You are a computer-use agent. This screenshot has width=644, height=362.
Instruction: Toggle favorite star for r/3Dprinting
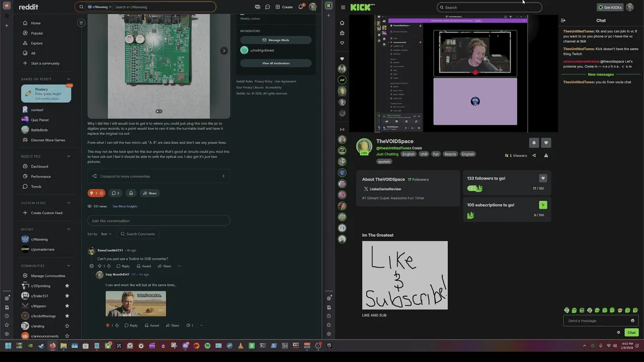tap(67, 286)
